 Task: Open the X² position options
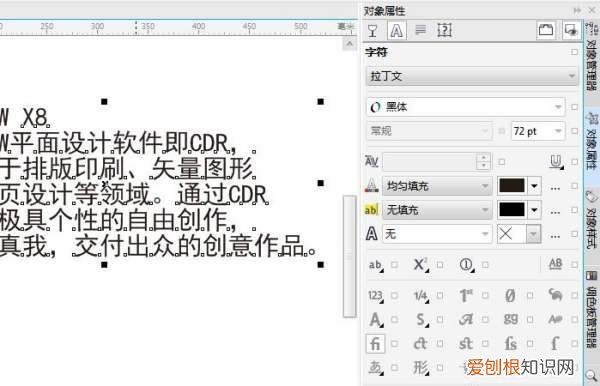click(421, 265)
